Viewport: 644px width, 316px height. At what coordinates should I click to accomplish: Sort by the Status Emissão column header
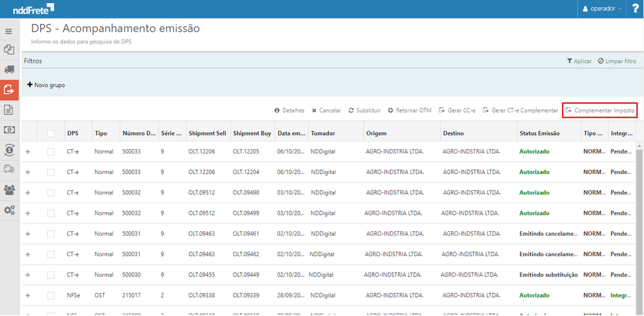[x=539, y=133]
